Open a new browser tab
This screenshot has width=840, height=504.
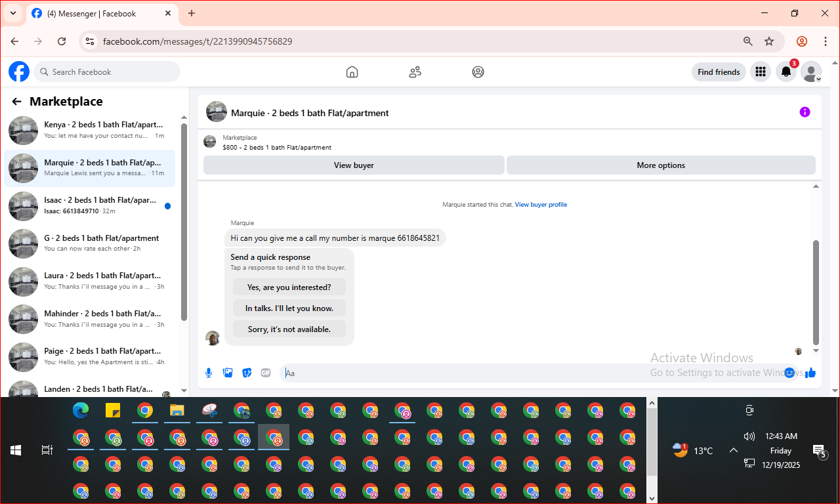[x=192, y=13]
